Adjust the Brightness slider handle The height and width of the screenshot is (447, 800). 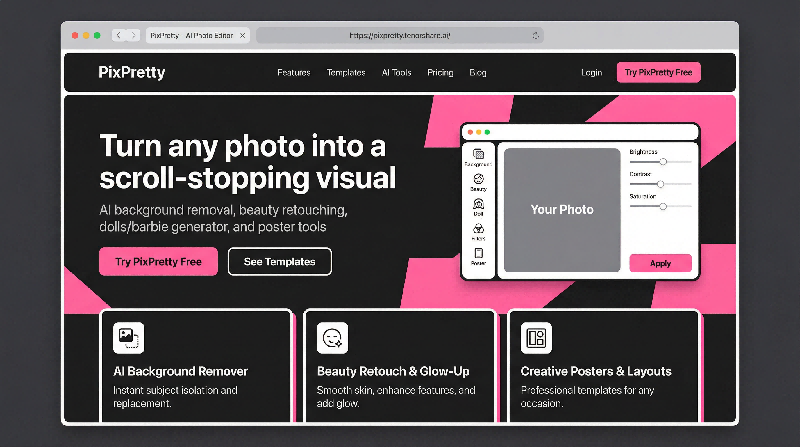pyautogui.click(x=663, y=162)
